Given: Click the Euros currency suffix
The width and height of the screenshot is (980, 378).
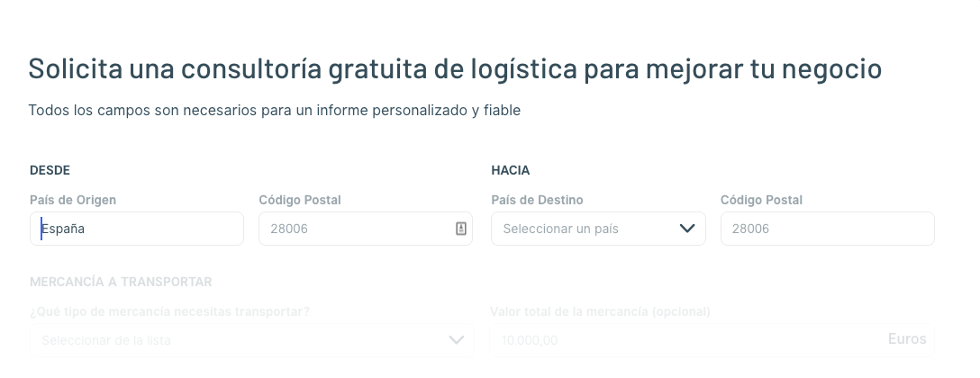Looking at the screenshot, I should tap(907, 339).
